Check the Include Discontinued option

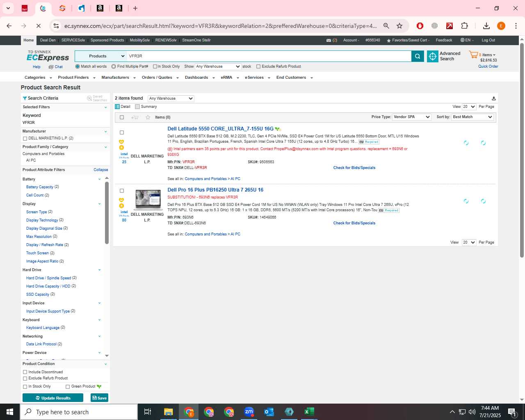coord(25,372)
